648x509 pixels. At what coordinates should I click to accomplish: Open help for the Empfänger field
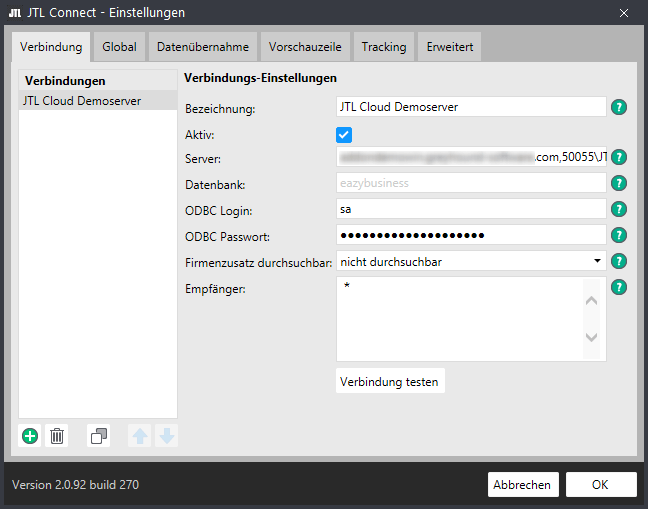pyautogui.click(x=619, y=287)
